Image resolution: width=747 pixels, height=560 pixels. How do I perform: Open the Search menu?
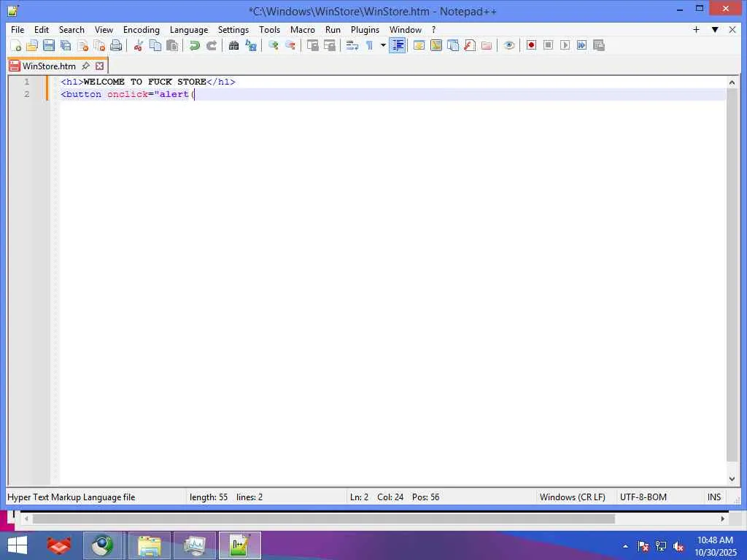click(x=71, y=29)
